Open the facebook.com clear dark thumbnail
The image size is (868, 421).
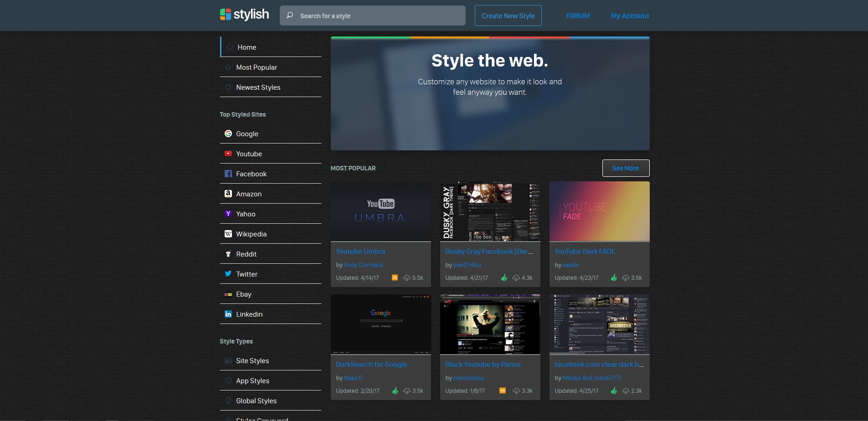click(599, 324)
